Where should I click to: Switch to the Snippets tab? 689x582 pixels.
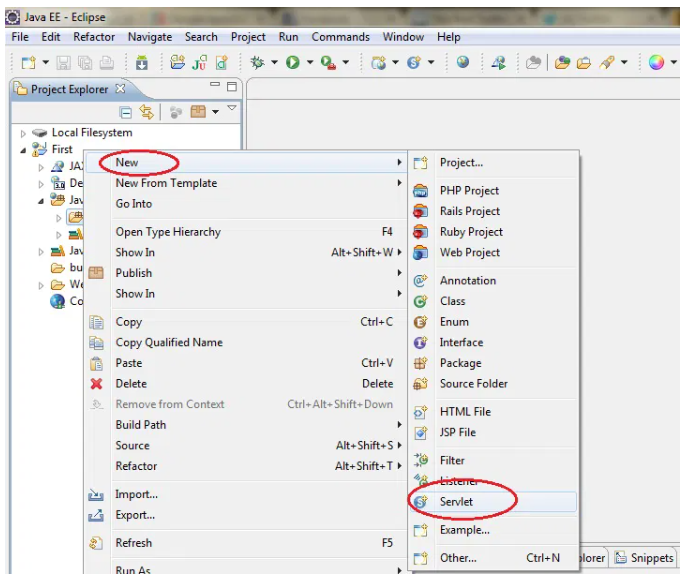(x=651, y=558)
